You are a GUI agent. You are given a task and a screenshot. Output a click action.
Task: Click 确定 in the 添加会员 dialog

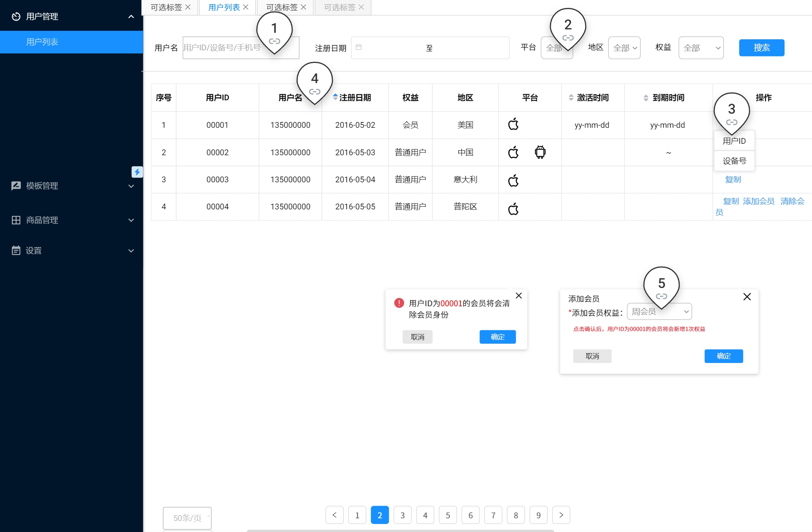tap(724, 356)
